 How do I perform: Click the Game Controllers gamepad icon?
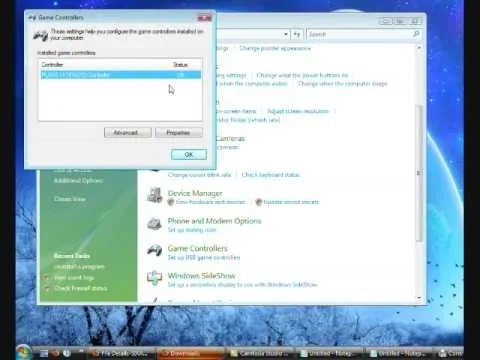point(155,250)
